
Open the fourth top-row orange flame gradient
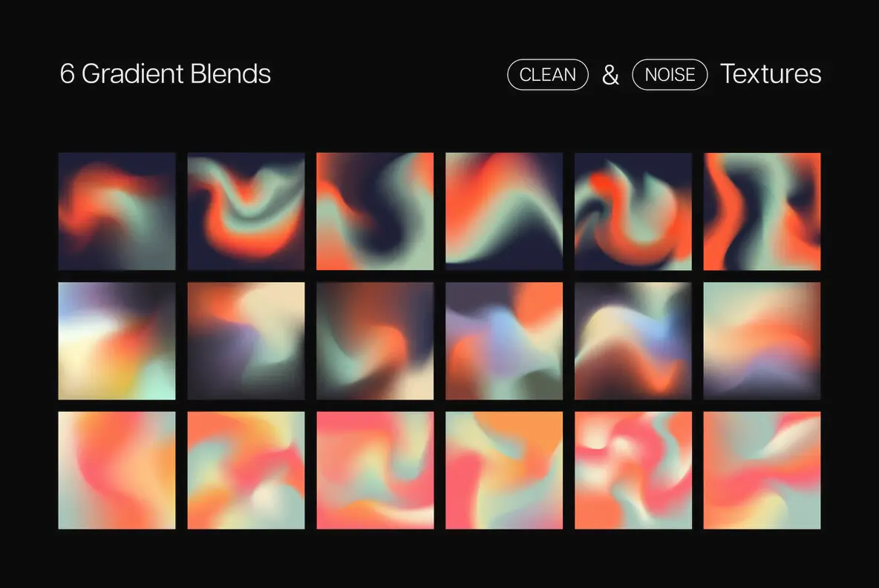pos(504,211)
